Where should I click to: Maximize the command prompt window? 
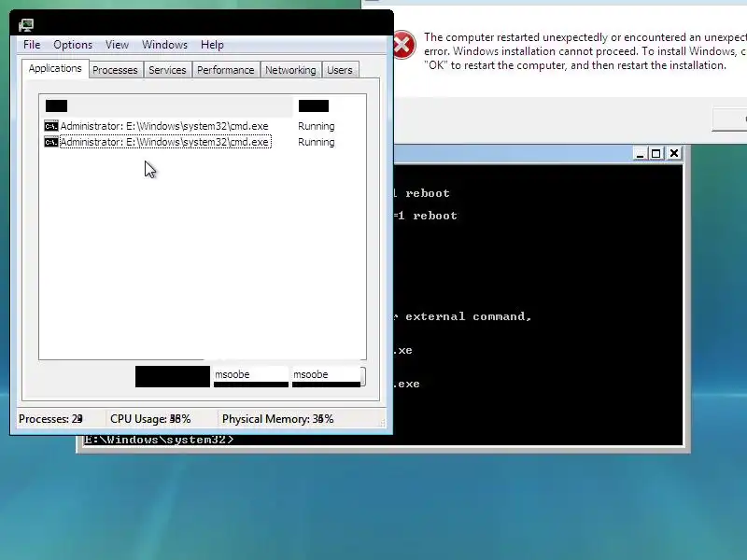(656, 154)
